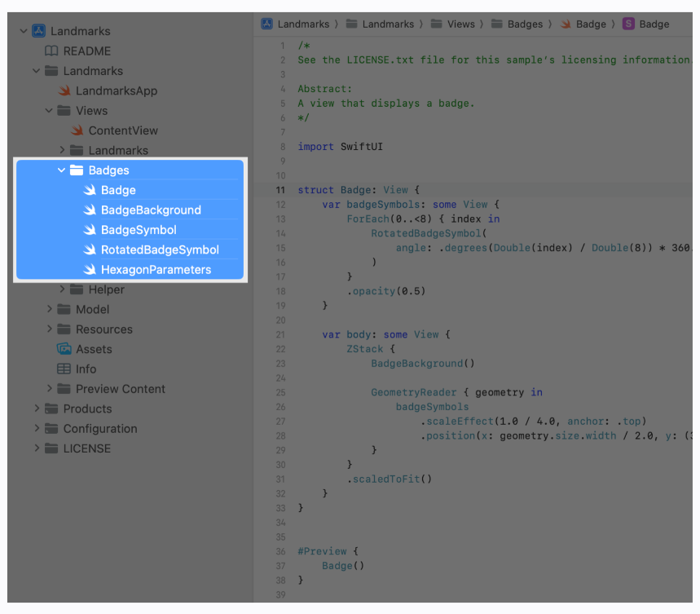Click the Badges folder icon in navigator
The width and height of the screenshot is (700, 614).
point(77,170)
